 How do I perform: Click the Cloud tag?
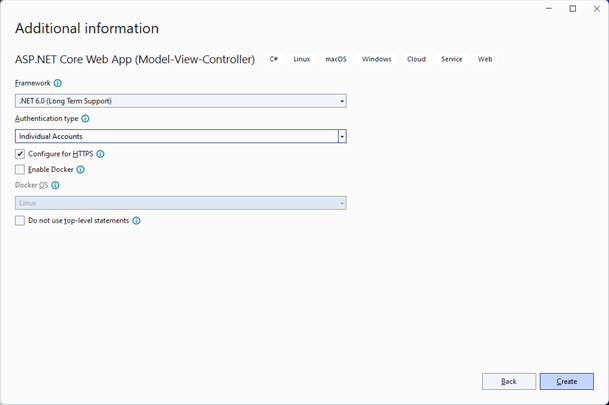tap(416, 59)
